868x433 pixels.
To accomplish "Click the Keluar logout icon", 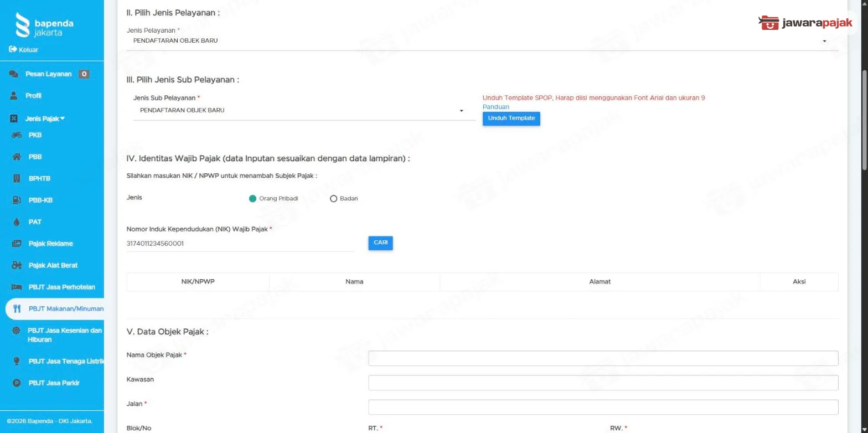I will pos(13,49).
